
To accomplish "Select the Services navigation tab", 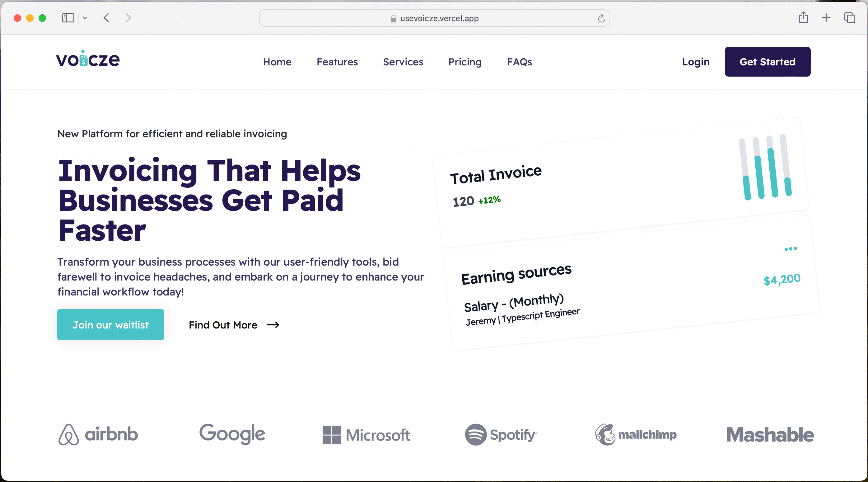I will click(403, 62).
